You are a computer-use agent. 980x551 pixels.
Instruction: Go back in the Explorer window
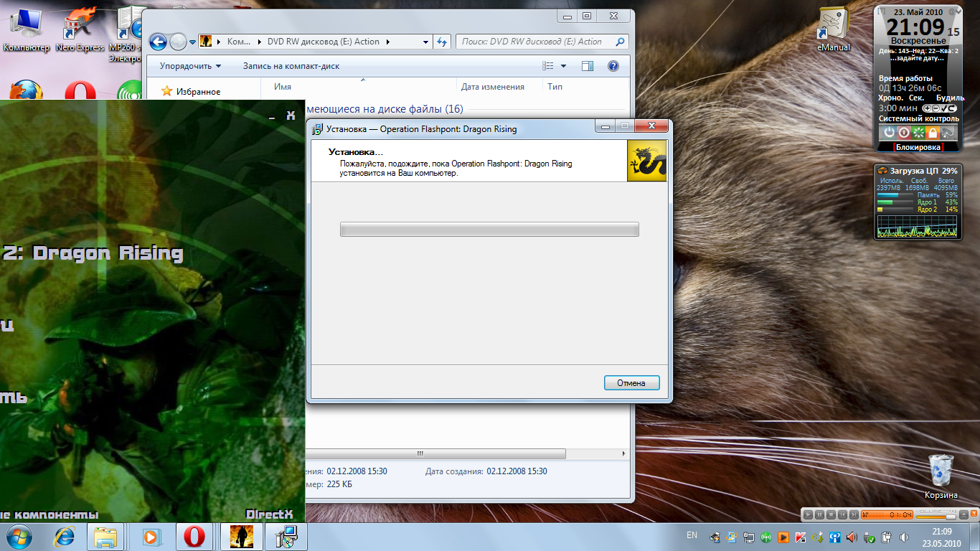[x=159, y=42]
